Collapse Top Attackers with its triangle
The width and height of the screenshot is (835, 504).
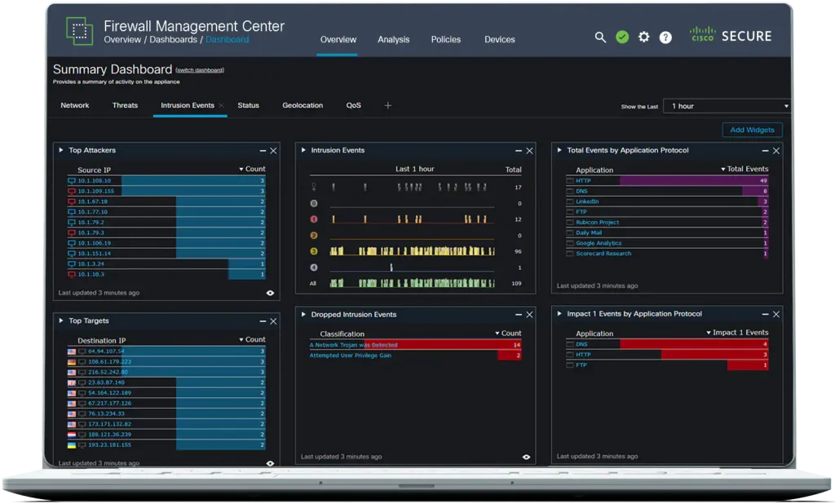tap(61, 150)
